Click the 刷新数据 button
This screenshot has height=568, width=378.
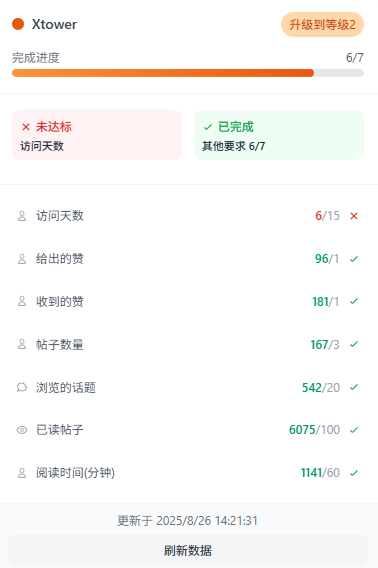click(x=188, y=550)
